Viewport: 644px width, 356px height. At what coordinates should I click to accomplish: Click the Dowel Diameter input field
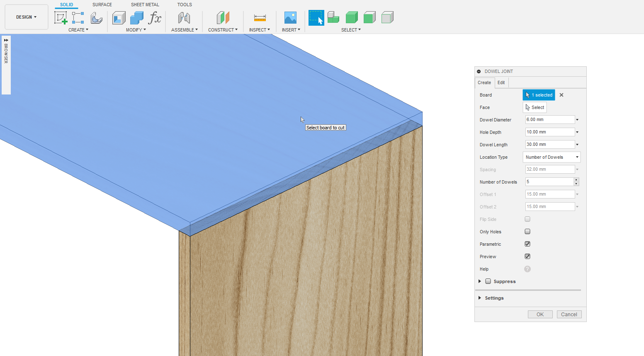(x=549, y=120)
